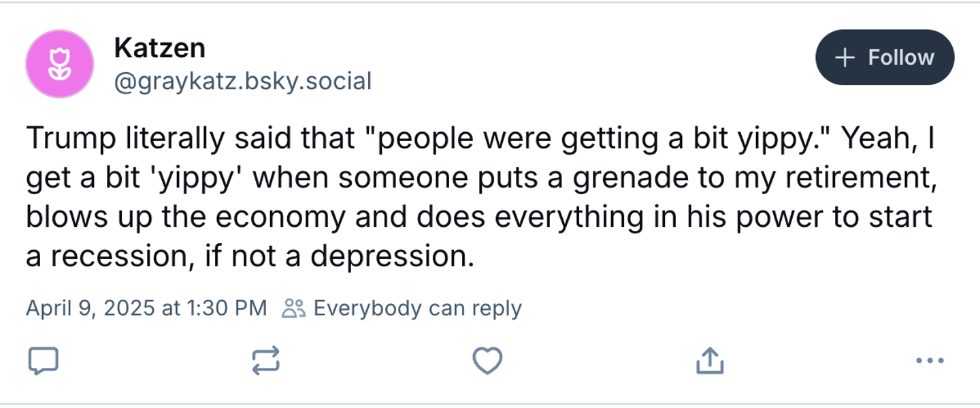Click the plus icon inside Follow
980x408 pixels.
coord(845,58)
